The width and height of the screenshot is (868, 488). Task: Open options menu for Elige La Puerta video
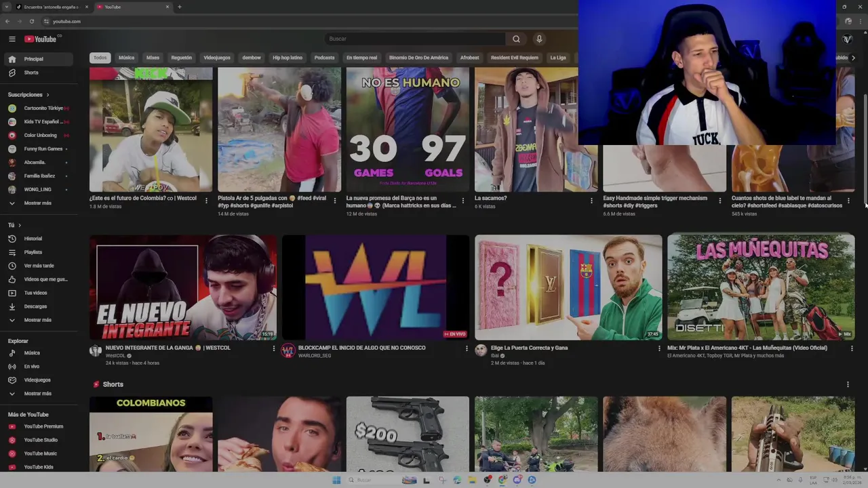(x=659, y=348)
